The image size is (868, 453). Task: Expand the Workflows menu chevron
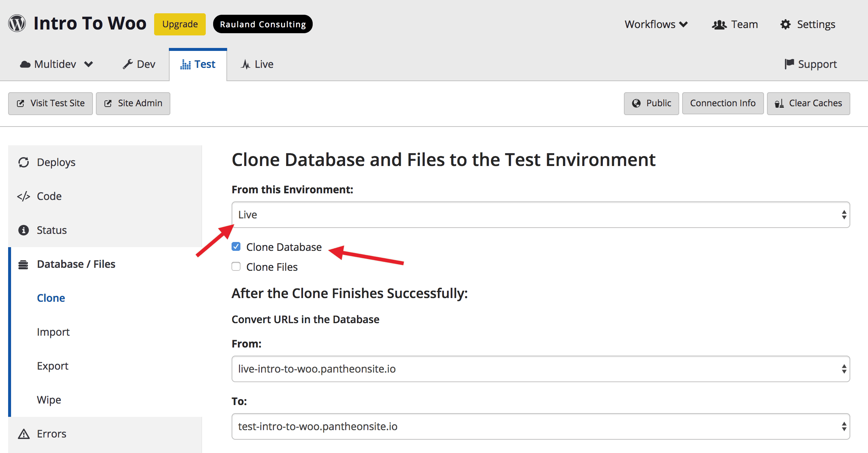684,24
